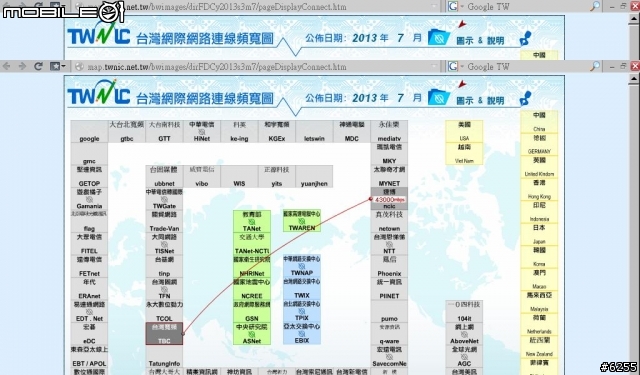The height and width of the screenshot is (375, 640).
Task: Select the blue EBIX exchange cell
Action: [x=302, y=333]
